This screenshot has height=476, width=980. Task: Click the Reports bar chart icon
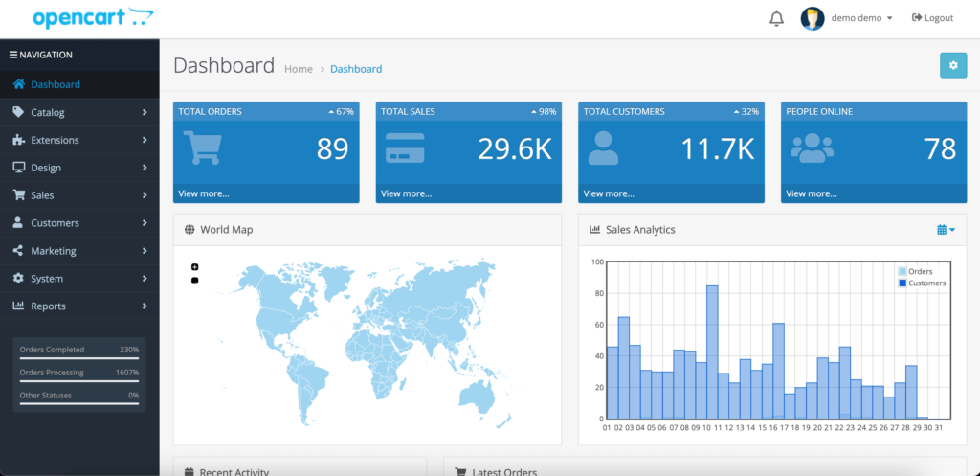(x=19, y=306)
